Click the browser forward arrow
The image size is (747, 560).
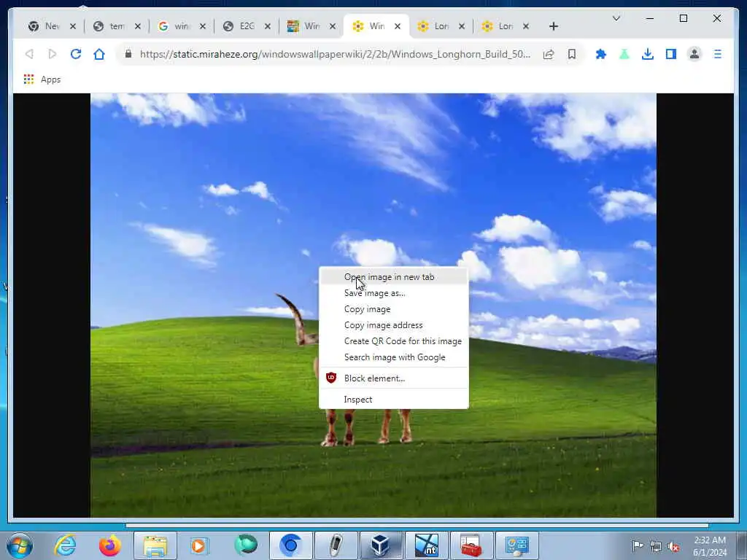tap(53, 54)
